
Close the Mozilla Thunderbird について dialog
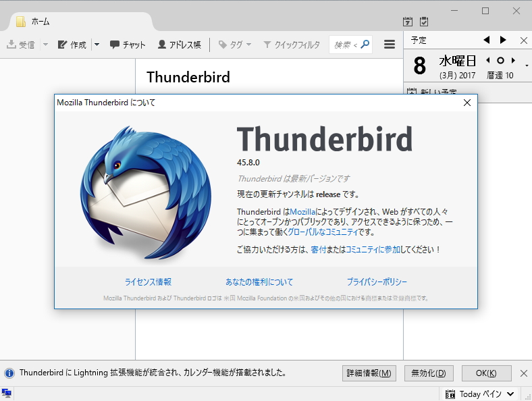click(x=467, y=103)
